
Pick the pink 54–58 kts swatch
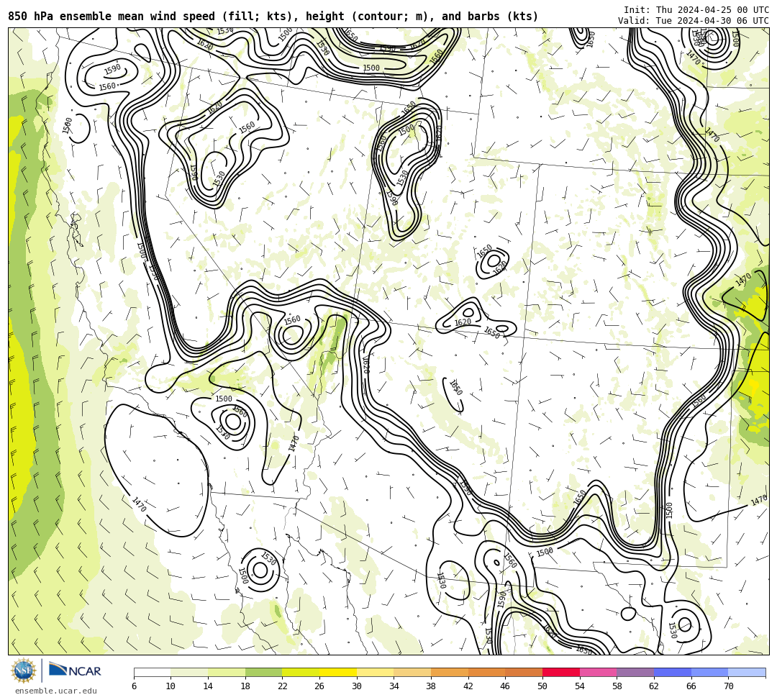coord(598,672)
